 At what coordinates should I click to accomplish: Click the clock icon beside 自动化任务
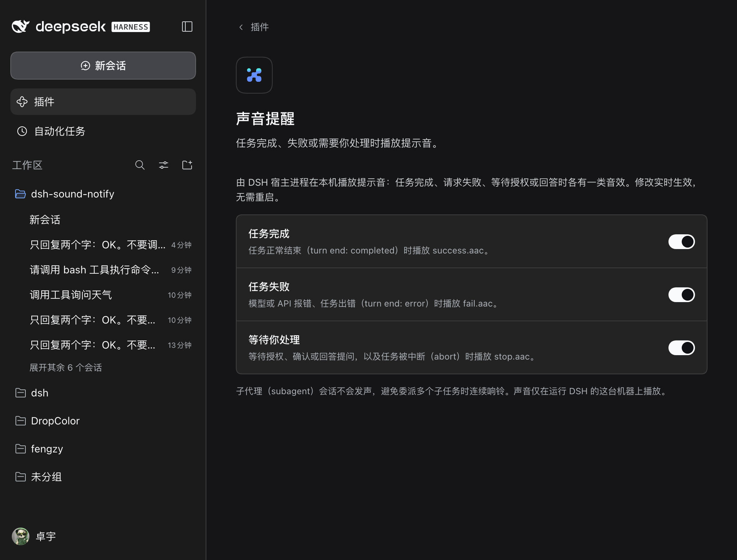(x=22, y=131)
